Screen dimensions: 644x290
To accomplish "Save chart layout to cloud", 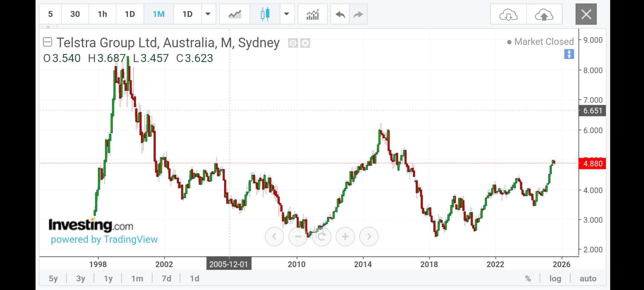I will click(x=544, y=14).
